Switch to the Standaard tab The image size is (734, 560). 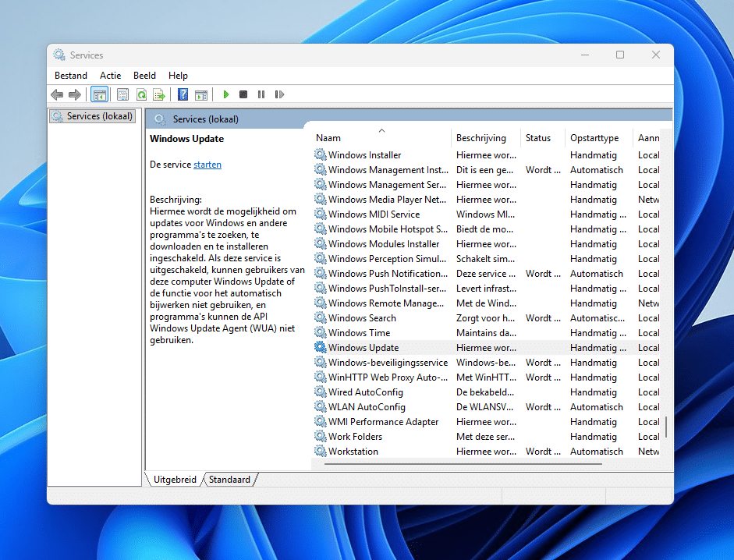point(229,479)
